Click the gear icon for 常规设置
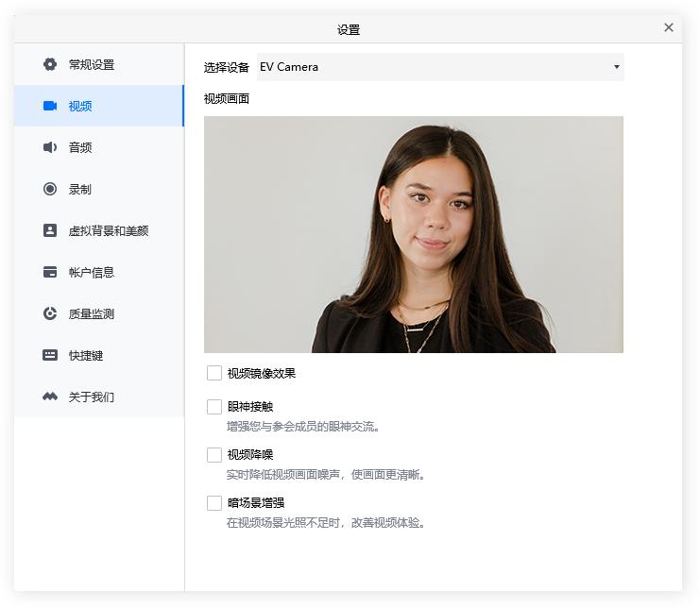The height and width of the screenshot is (608, 700). (50, 64)
